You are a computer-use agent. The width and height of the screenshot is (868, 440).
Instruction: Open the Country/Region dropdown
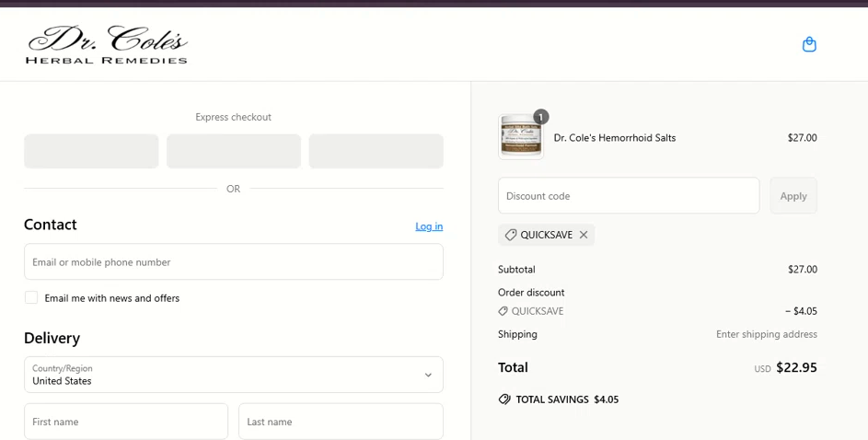coord(234,375)
